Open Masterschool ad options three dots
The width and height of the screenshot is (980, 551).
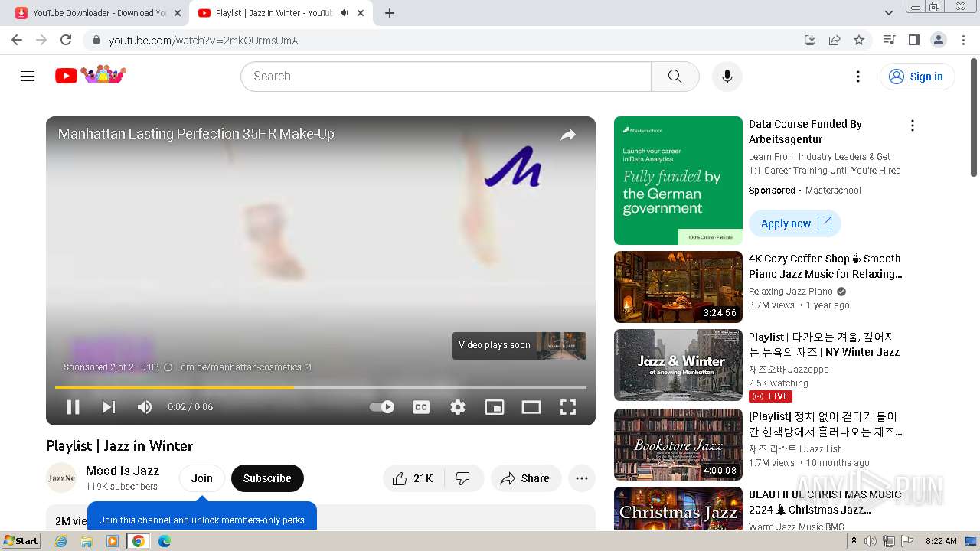912,126
